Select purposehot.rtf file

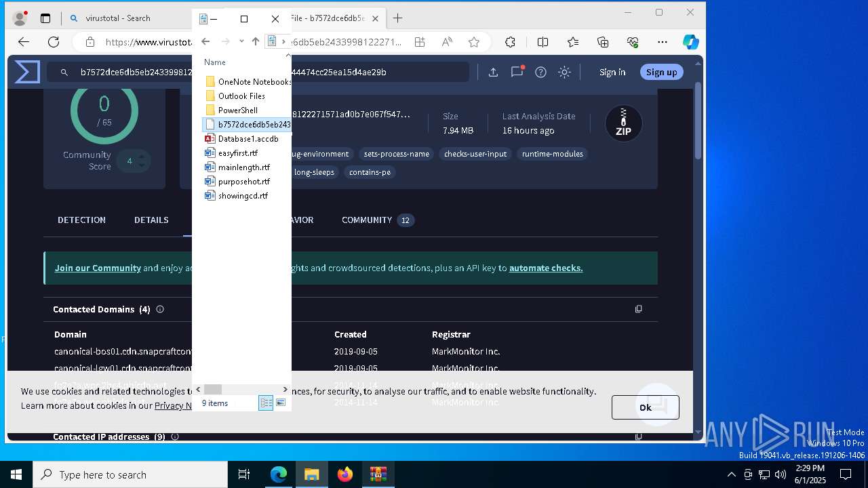(237, 181)
